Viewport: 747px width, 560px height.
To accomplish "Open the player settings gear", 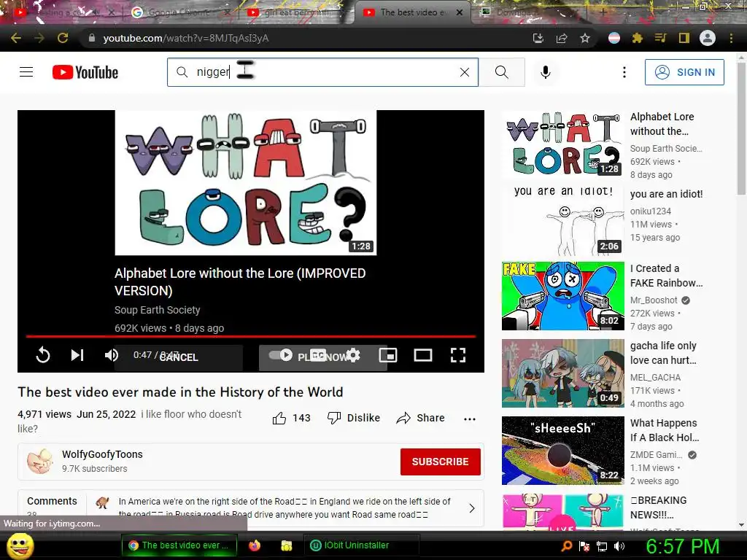I will [353, 355].
